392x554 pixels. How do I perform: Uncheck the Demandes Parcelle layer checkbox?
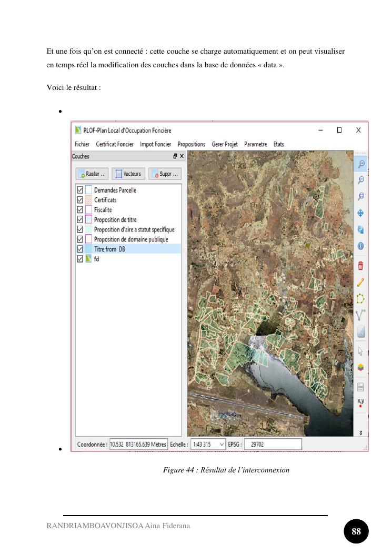point(80,190)
